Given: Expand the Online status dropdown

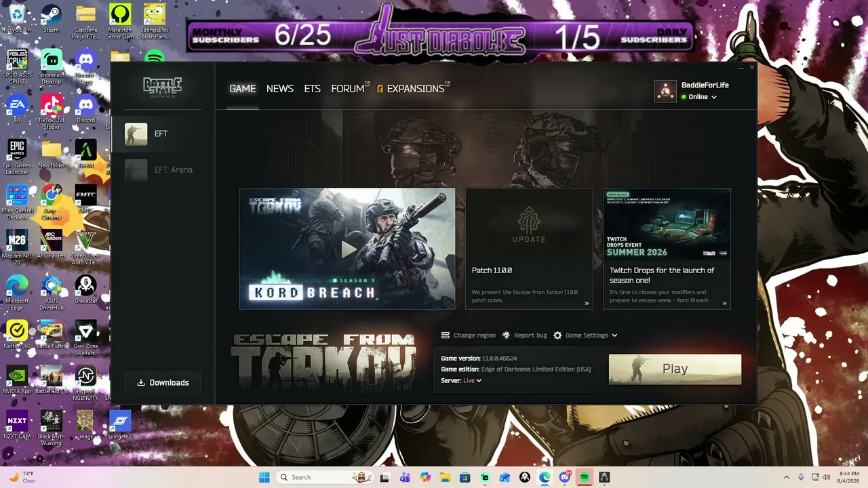Looking at the screenshot, I should point(699,97).
